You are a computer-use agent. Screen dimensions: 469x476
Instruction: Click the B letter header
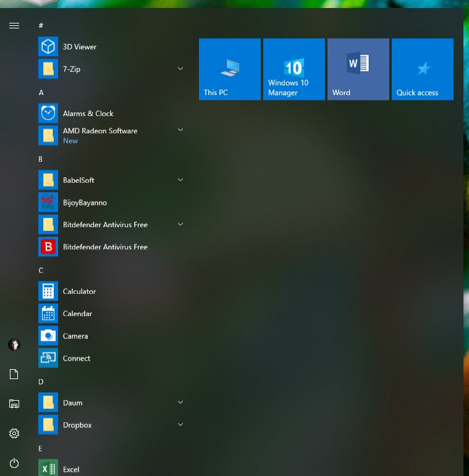coord(40,159)
